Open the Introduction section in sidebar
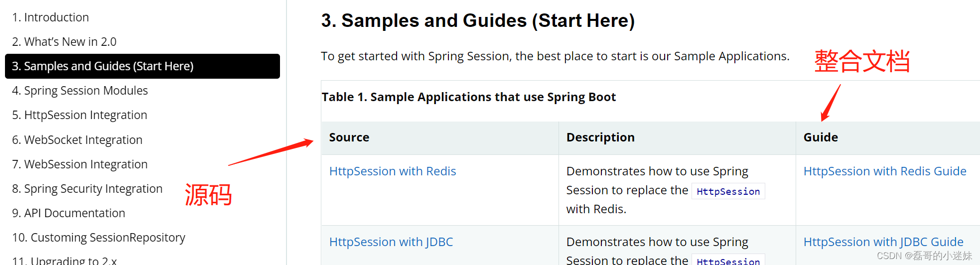Viewport: 980px width, 265px height. pos(50,17)
